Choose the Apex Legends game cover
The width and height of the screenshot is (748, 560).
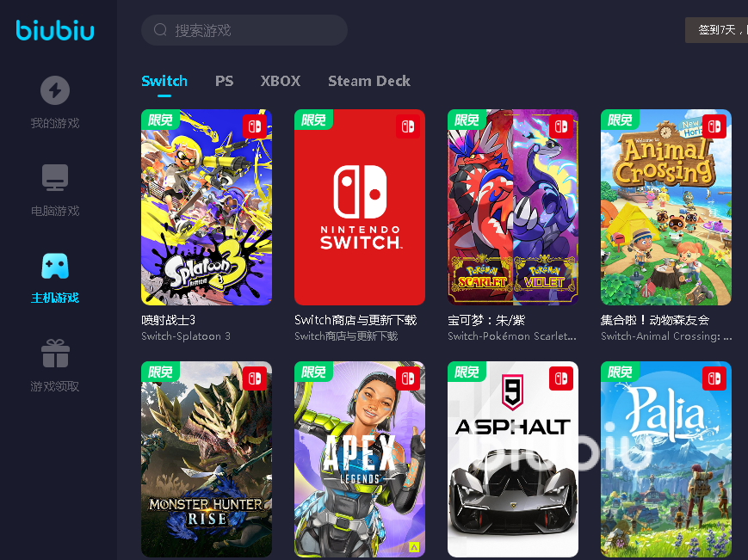[x=360, y=459]
